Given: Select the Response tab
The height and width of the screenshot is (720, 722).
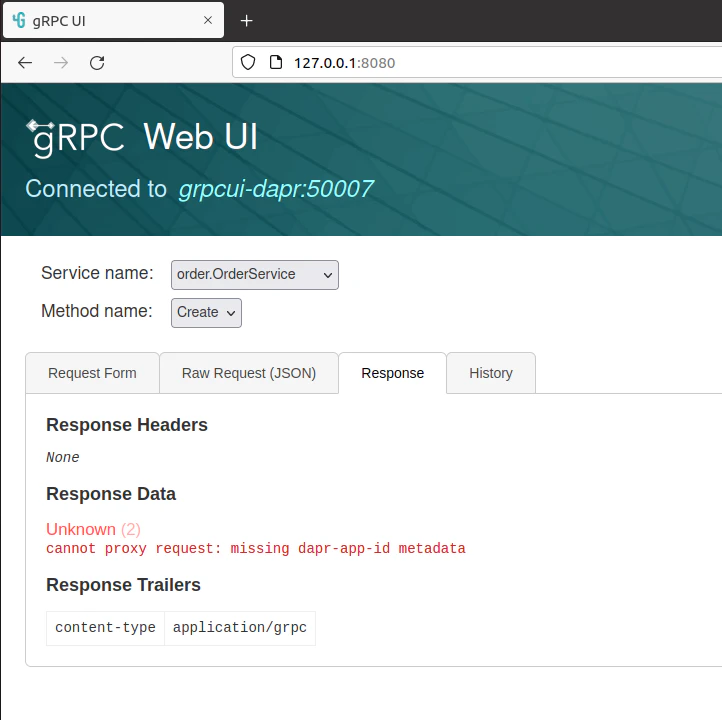Looking at the screenshot, I should 392,373.
